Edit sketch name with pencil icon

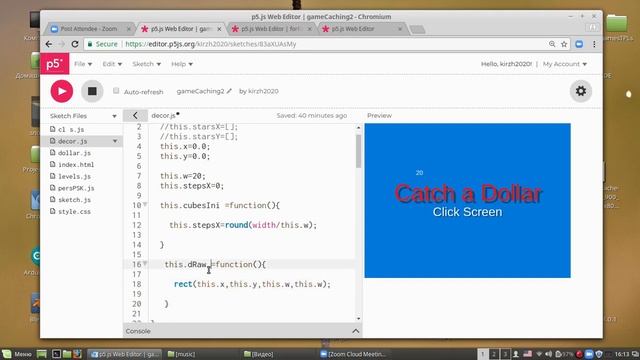tap(229, 91)
